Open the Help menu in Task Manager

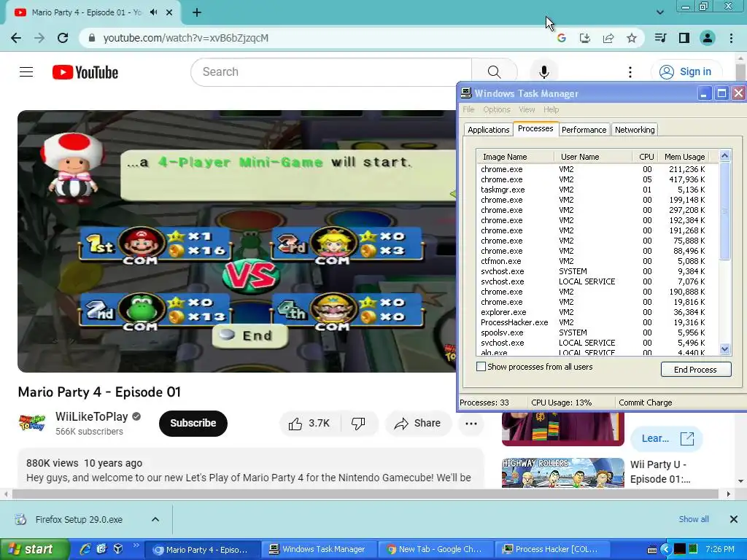click(551, 109)
